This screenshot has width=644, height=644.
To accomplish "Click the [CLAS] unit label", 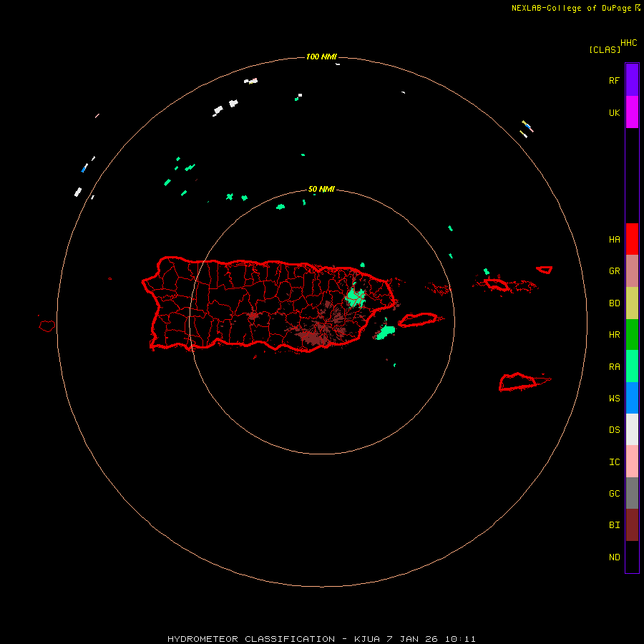I will click(605, 49).
